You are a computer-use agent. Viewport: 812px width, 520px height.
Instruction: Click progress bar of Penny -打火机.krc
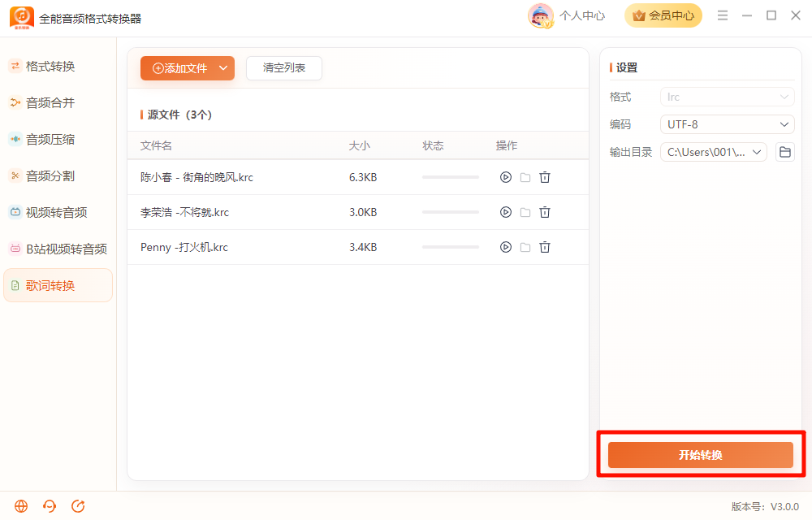pyautogui.click(x=451, y=247)
